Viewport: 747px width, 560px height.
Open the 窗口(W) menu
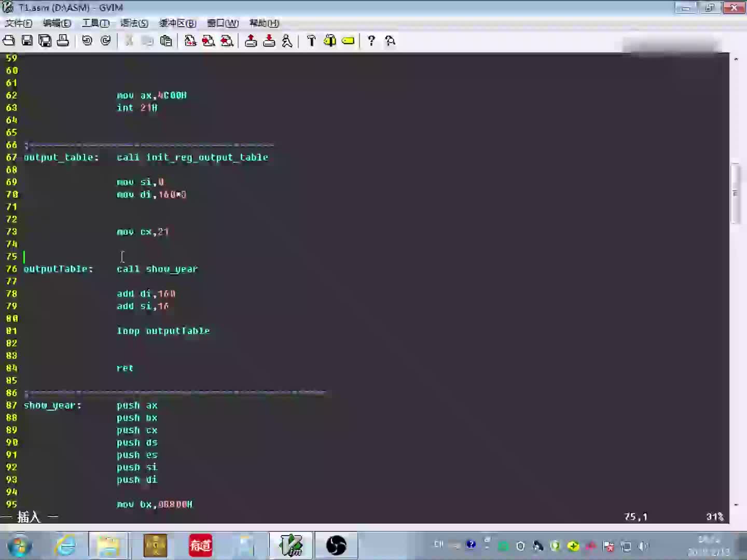tap(223, 23)
